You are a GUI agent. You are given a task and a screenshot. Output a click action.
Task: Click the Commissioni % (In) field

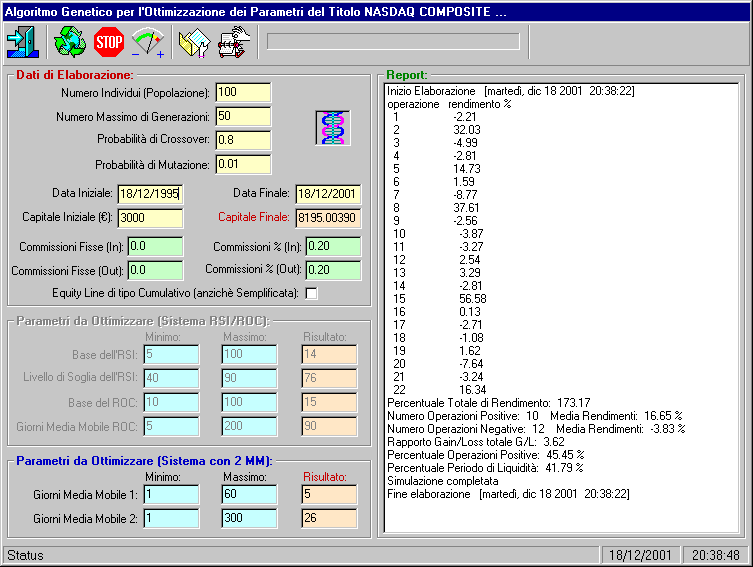(334, 246)
